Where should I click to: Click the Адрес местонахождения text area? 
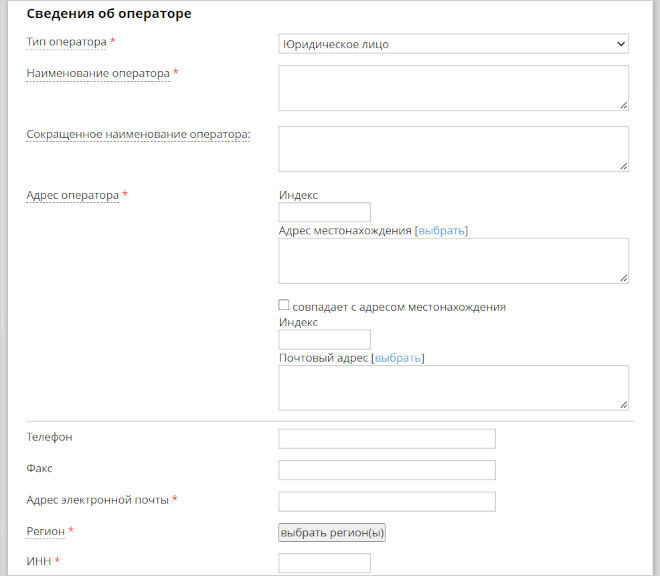tap(453, 261)
